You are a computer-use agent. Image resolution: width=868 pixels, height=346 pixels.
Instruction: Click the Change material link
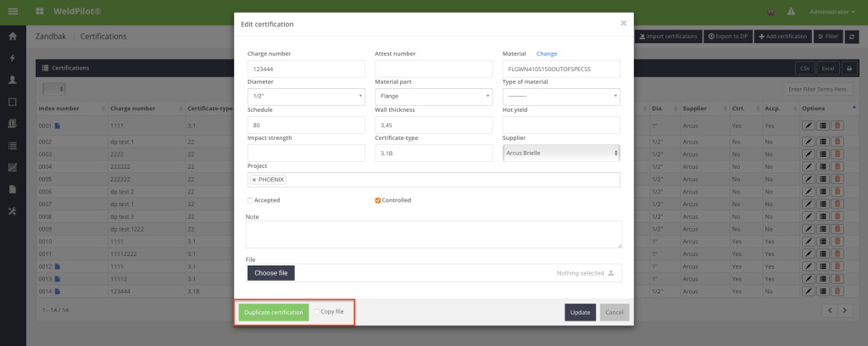click(x=547, y=53)
